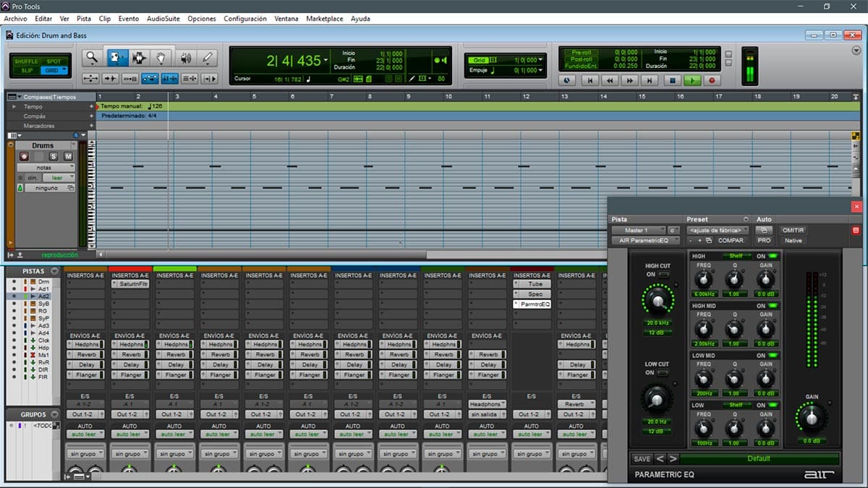The width and height of the screenshot is (868, 488).
Task: Click the SaturnFltr insert
Action: point(131,284)
